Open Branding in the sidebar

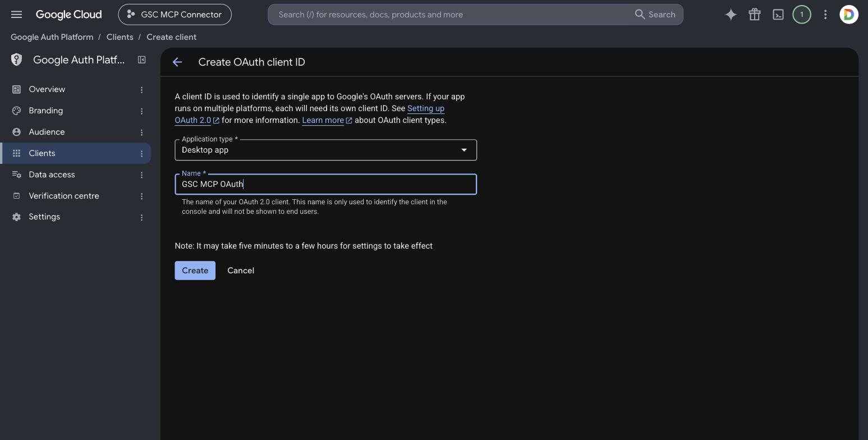76,111
